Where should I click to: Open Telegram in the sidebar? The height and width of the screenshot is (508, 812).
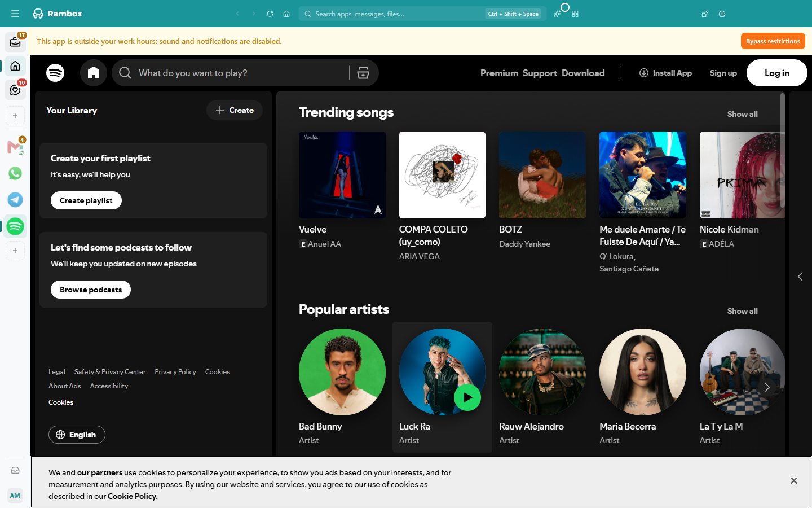coord(15,200)
